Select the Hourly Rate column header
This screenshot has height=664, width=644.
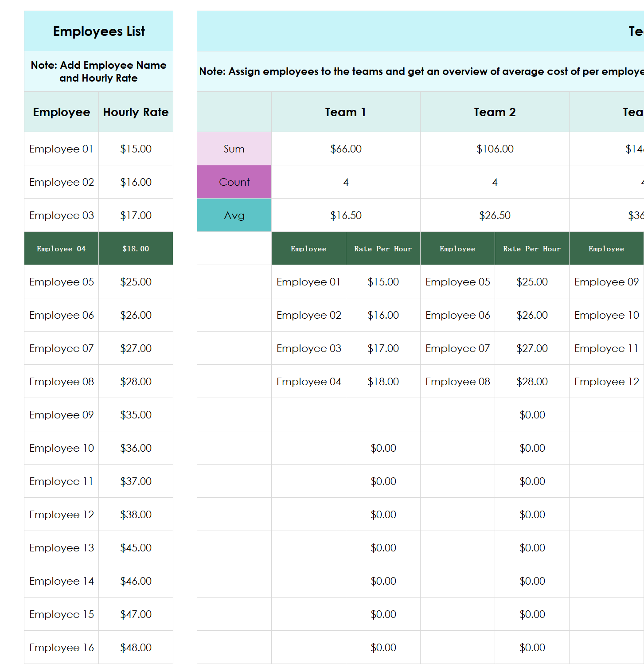[x=136, y=112]
